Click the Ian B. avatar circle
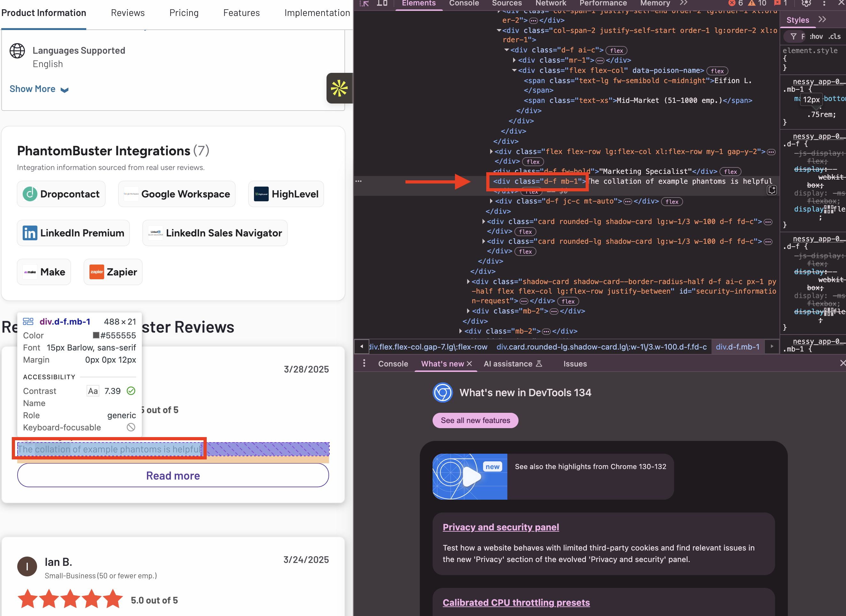 (27, 567)
